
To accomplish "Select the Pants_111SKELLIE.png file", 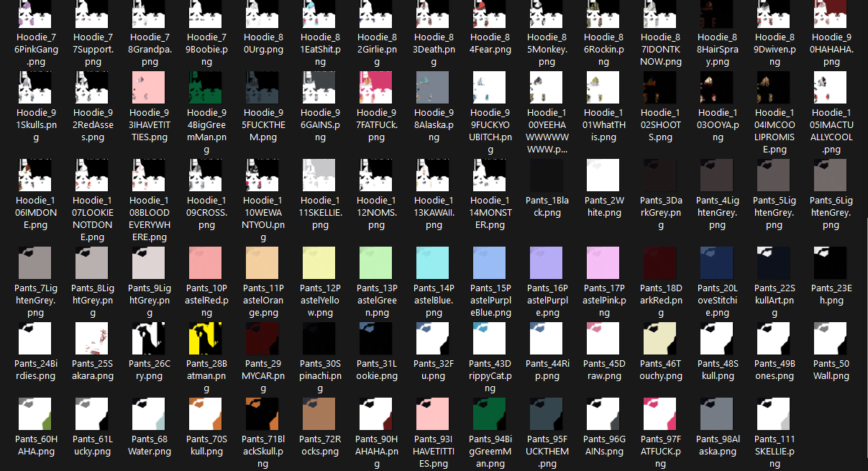I will [773, 434].
